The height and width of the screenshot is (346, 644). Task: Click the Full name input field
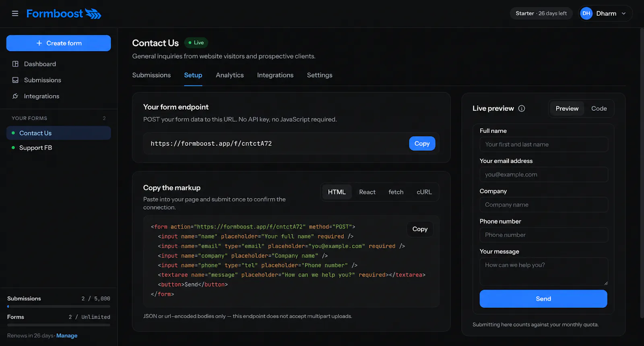tap(543, 145)
